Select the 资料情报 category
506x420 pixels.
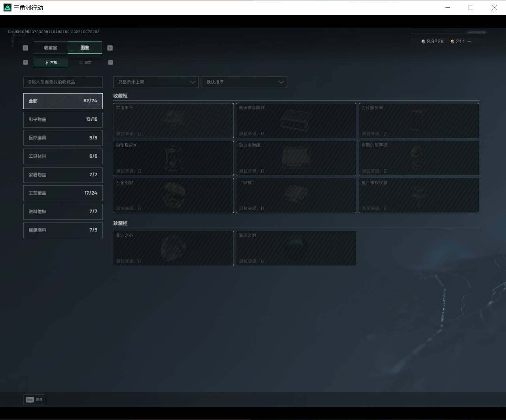pyautogui.click(x=63, y=211)
